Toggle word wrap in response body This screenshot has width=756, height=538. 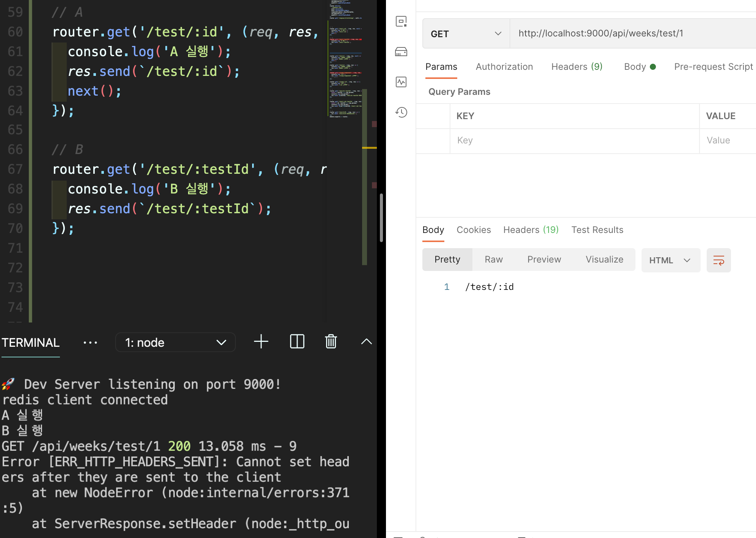pyautogui.click(x=718, y=260)
